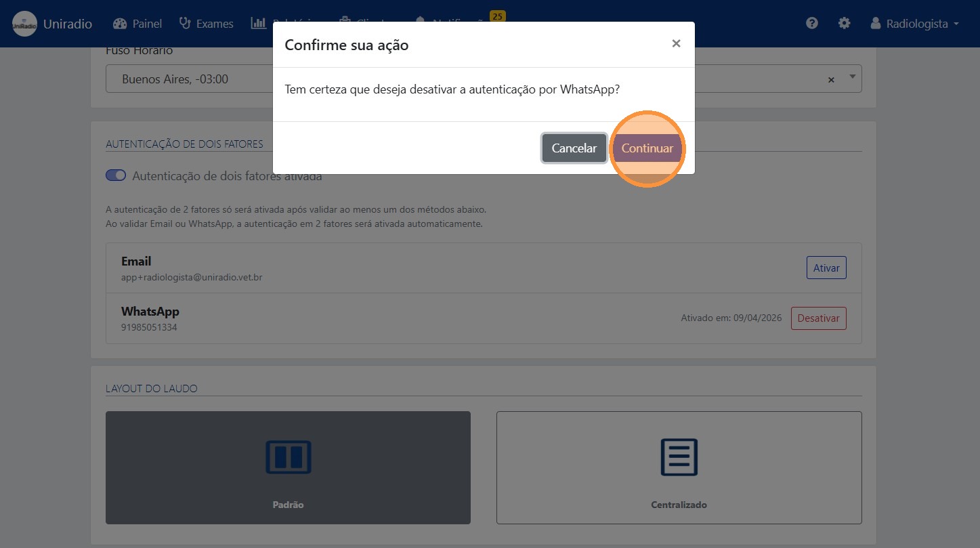The height and width of the screenshot is (548, 980).
Task: Expand the Fuso Horário dropdown arrow
Action: 852,77
